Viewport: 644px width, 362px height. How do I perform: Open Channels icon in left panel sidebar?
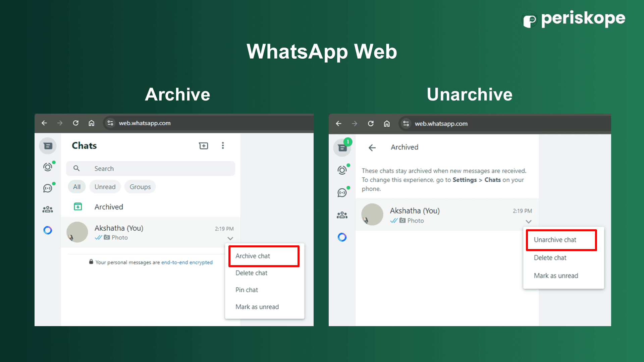tap(48, 188)
